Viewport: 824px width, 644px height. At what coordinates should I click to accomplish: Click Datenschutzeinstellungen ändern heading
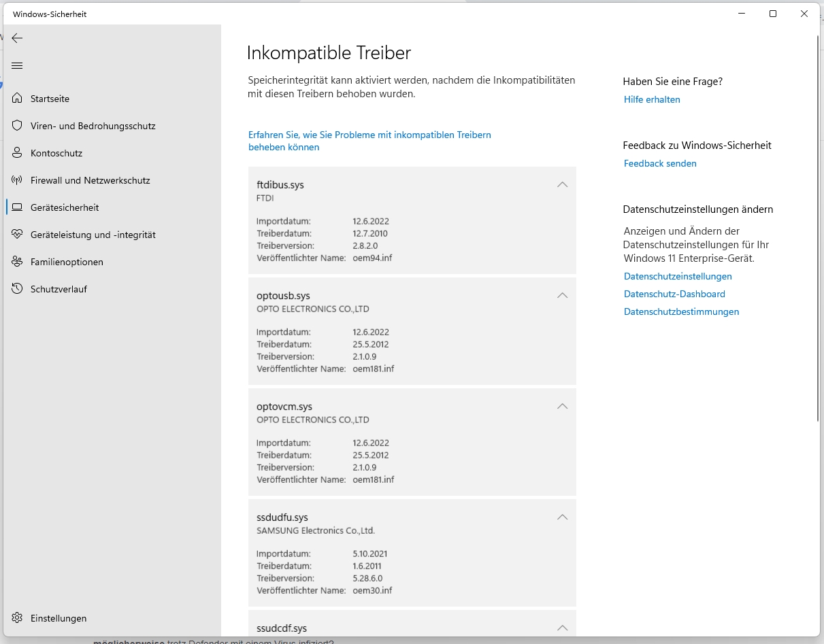coord(697,209)
